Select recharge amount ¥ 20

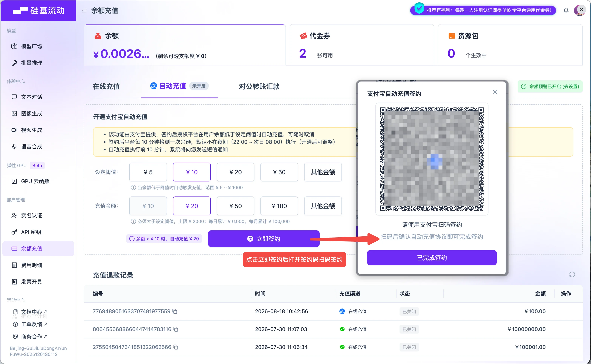coord(192,206)
